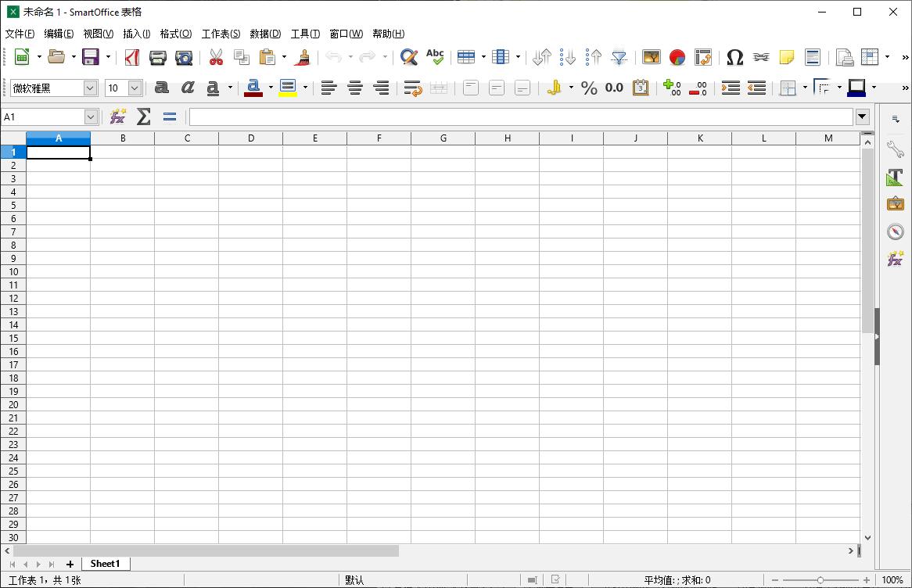This screenshot has height=588, width=912.
Task: Open sidebar Styles T icon
Action: 895,177
